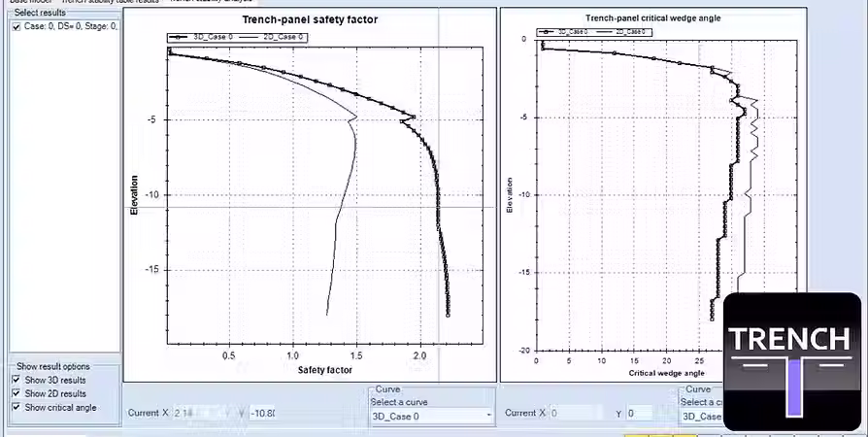Viewport: 868px width, 437px height.
Task: Disable the Show critical angle option
Action: point(17,407)
